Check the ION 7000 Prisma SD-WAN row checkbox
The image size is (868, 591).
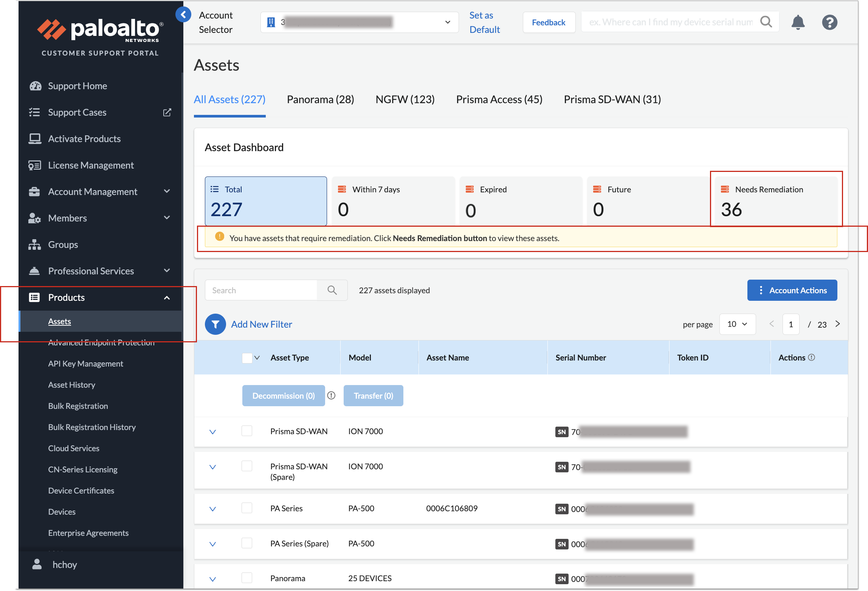247,431
